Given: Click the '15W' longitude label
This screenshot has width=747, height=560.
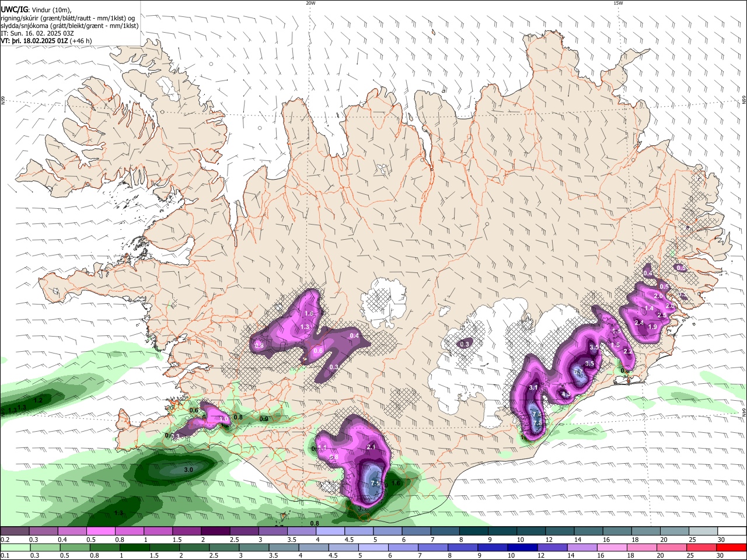Looking at the screenshot, I should [x=618, y=3].
